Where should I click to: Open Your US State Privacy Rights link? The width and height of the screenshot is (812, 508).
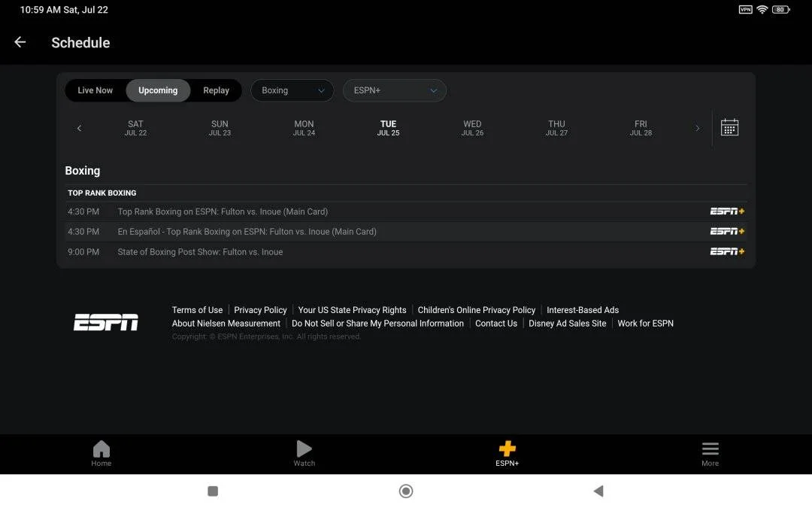[x=352, y=310]
